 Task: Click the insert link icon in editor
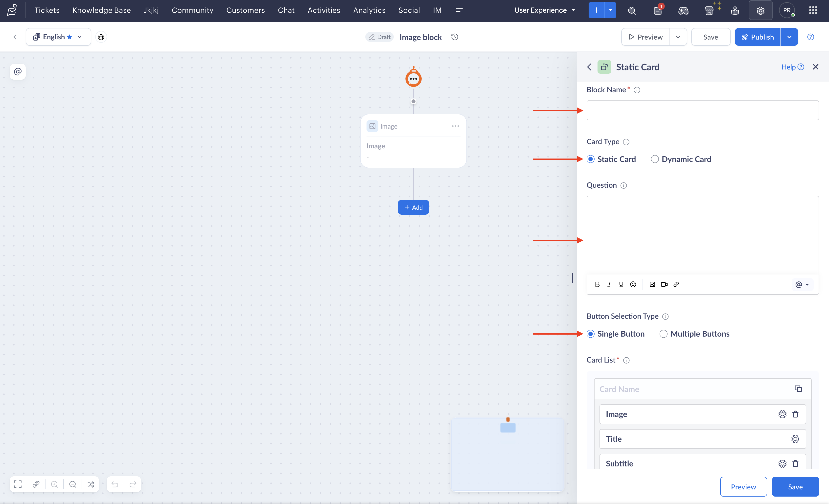(x=676, y=284)
